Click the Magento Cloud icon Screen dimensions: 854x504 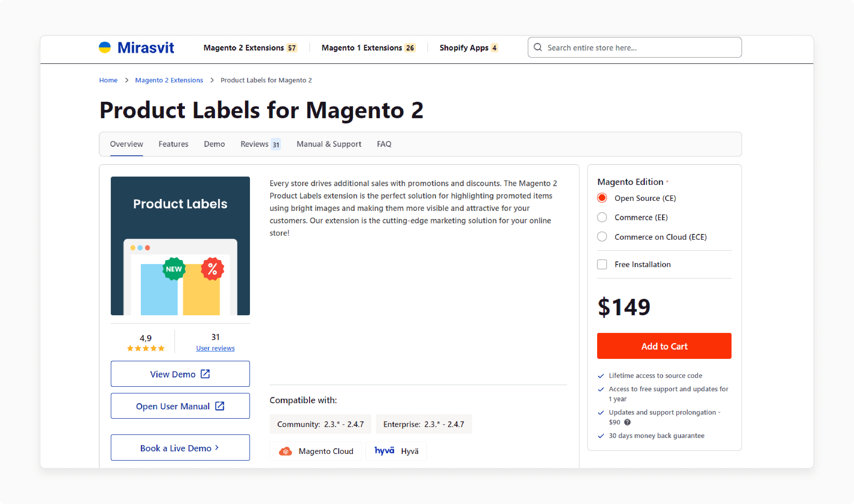(x=285, y=451)
